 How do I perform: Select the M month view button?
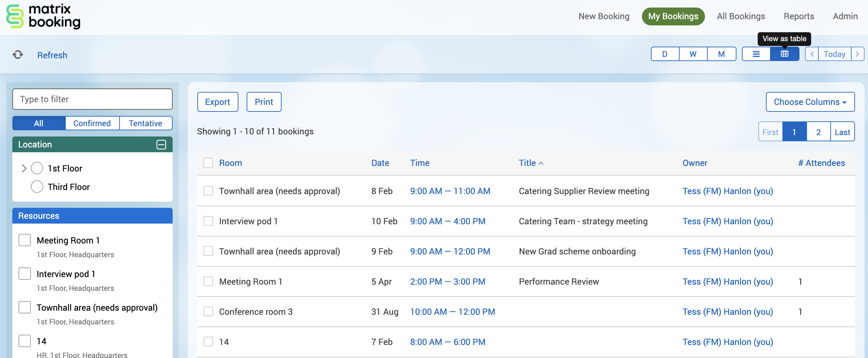[721, 54]
